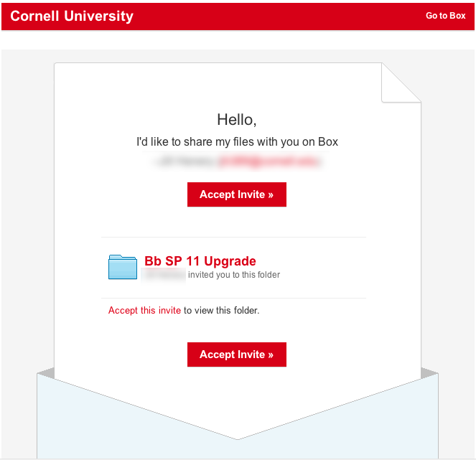Click the Hello greeting heading
The image size is (476, 460).
237,120
